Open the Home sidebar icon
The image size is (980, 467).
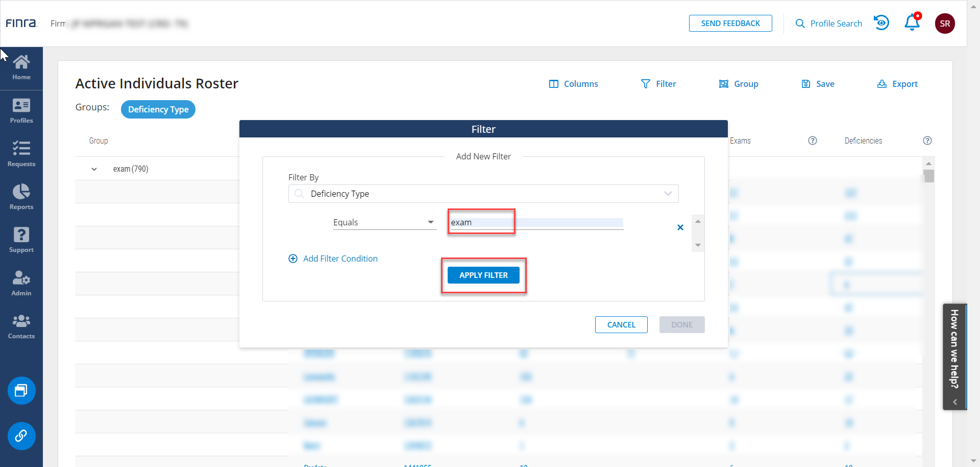tap(21, 67)
